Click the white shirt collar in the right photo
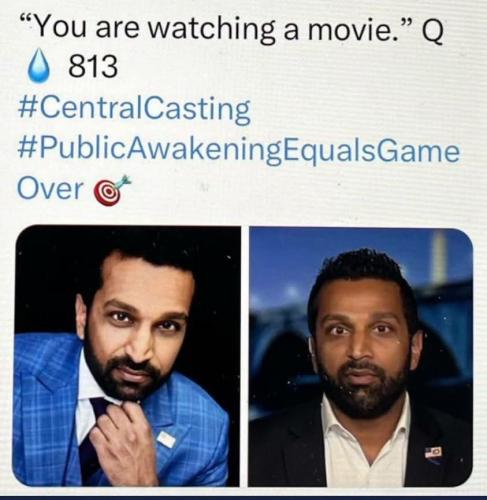Viewport: 487px width, 500px height. tap(367, 430)
